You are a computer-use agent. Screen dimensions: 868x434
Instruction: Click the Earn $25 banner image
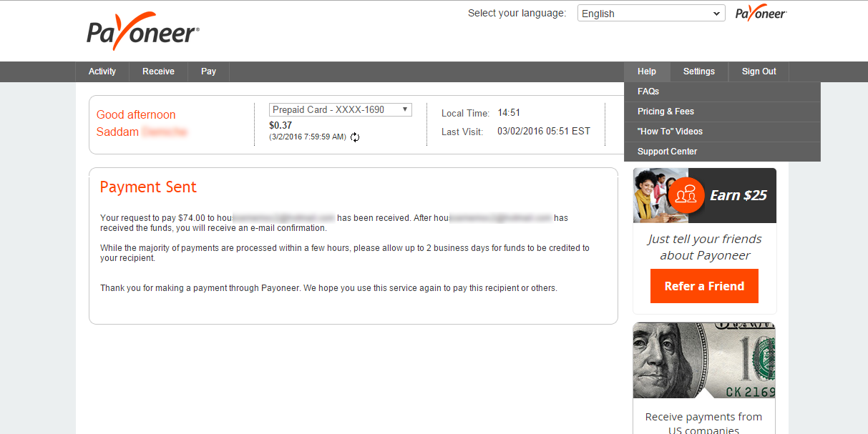[705, 195]
